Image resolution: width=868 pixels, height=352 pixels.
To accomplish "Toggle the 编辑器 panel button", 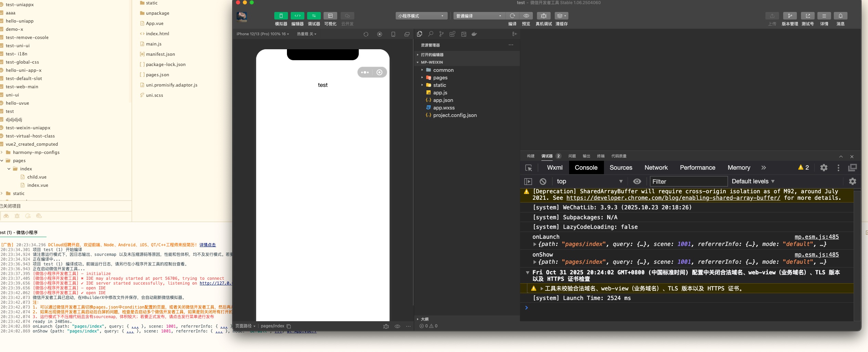I will [297, 16].
